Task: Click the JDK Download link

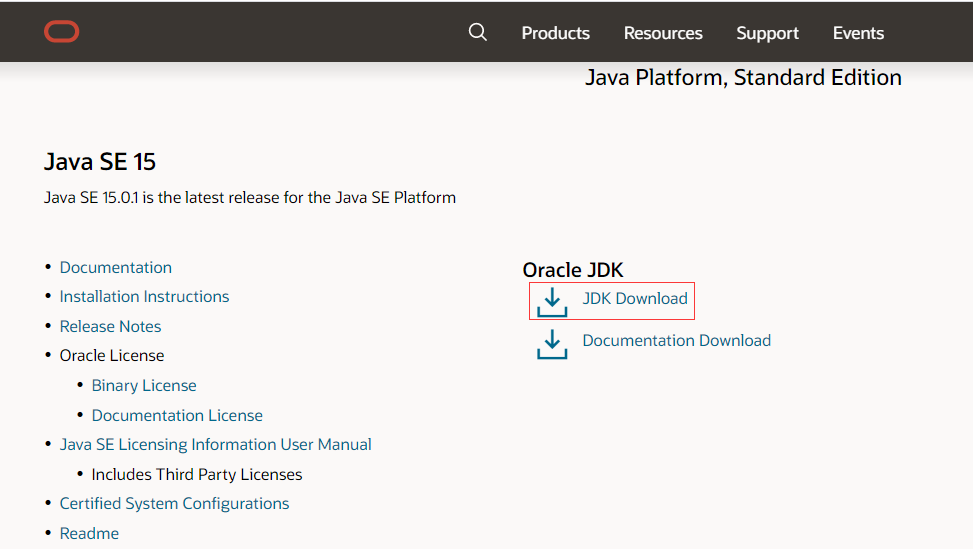Action: point(635,298)
